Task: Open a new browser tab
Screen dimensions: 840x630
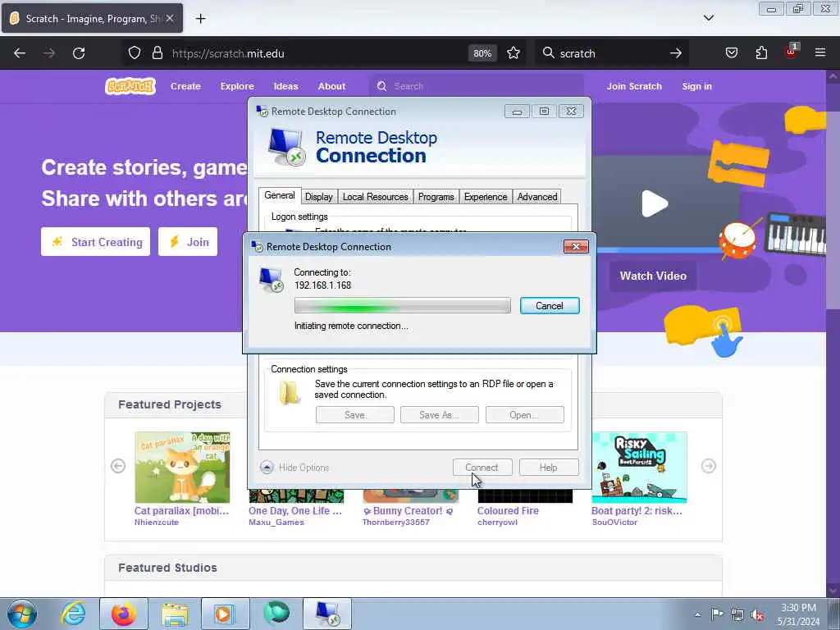Action: 200,19
